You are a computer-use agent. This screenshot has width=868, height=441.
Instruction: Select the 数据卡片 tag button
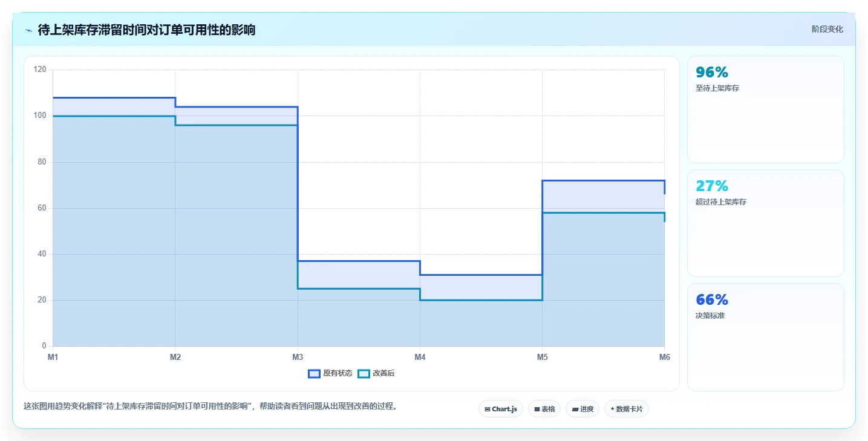click(x=626, y=409)
